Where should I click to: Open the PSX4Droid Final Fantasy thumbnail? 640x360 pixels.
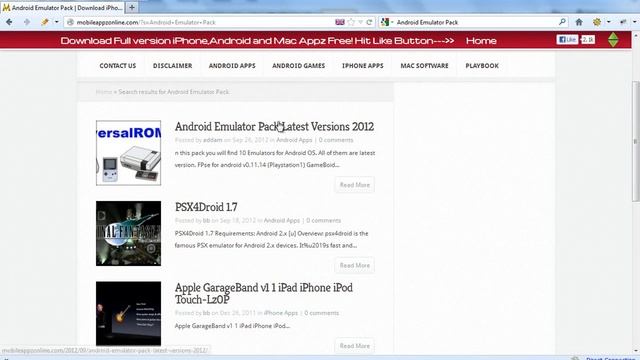pos(129,233)
